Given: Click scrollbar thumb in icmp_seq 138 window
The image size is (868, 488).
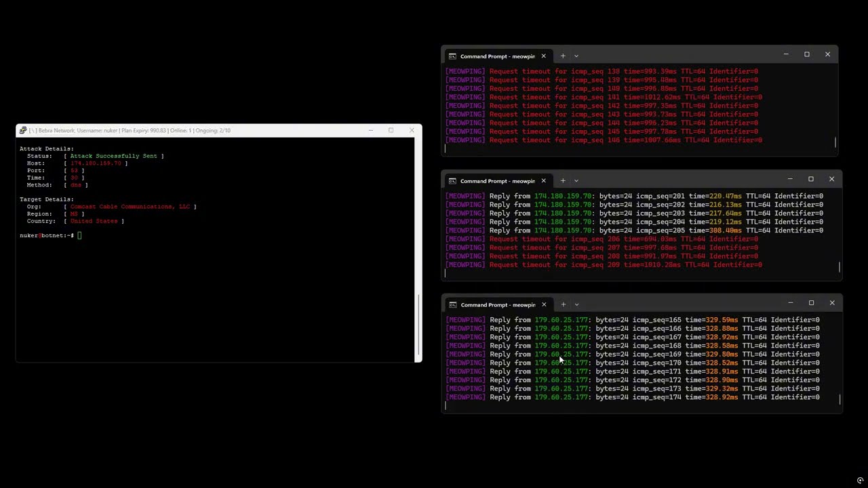Looking at the screenshot, I should pos(835,142).
